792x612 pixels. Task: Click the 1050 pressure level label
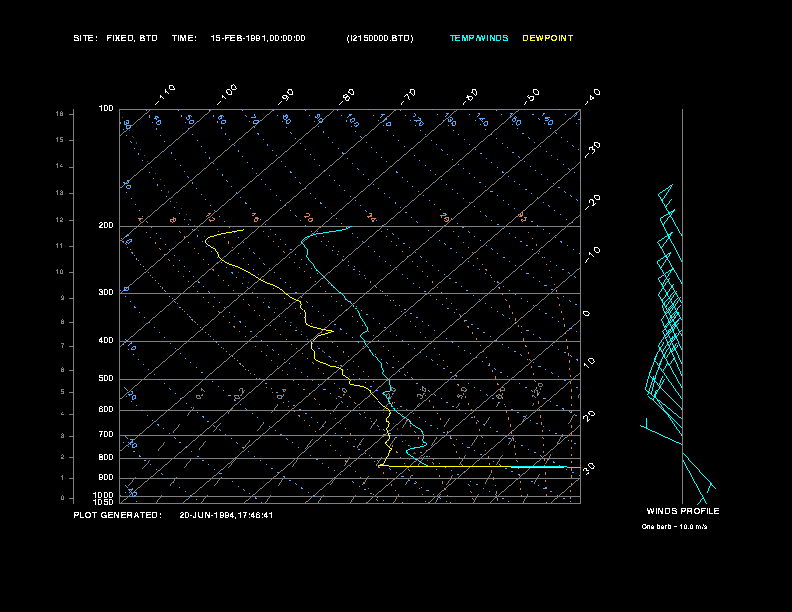(x=103, y=502)
